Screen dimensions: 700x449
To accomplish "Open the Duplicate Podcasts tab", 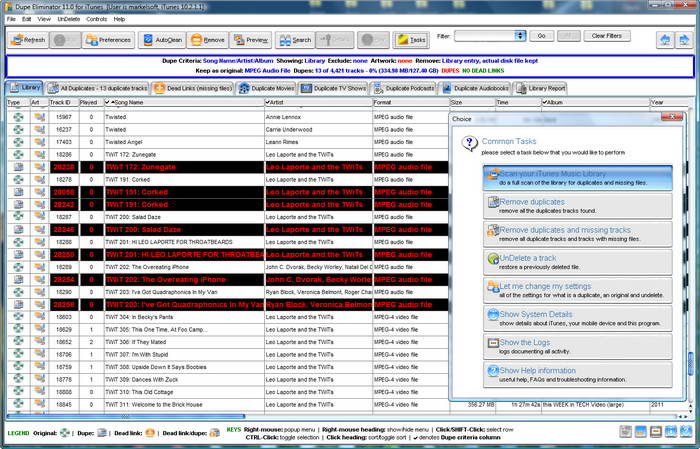I will [404, 88].
